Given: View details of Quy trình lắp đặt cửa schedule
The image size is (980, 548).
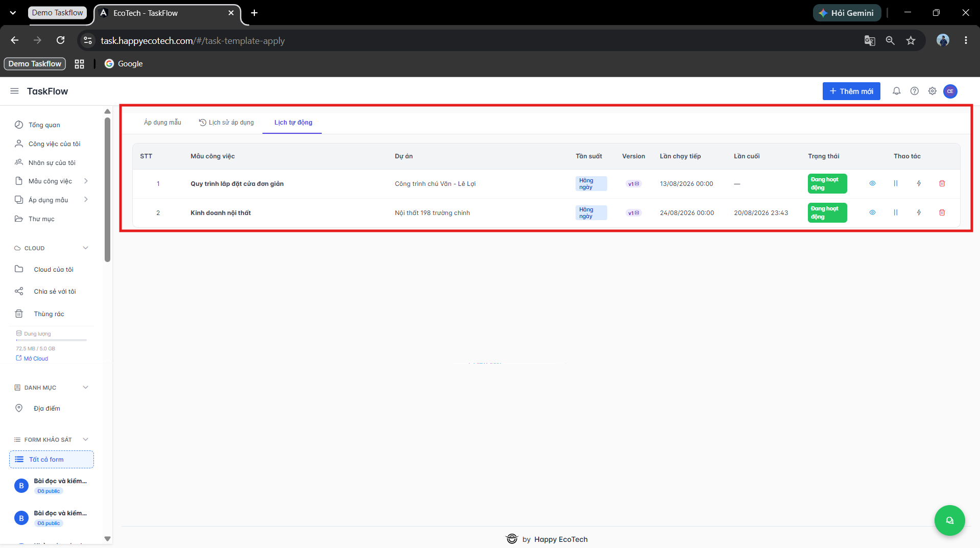Looking at the screenshot, I should 872,183.
